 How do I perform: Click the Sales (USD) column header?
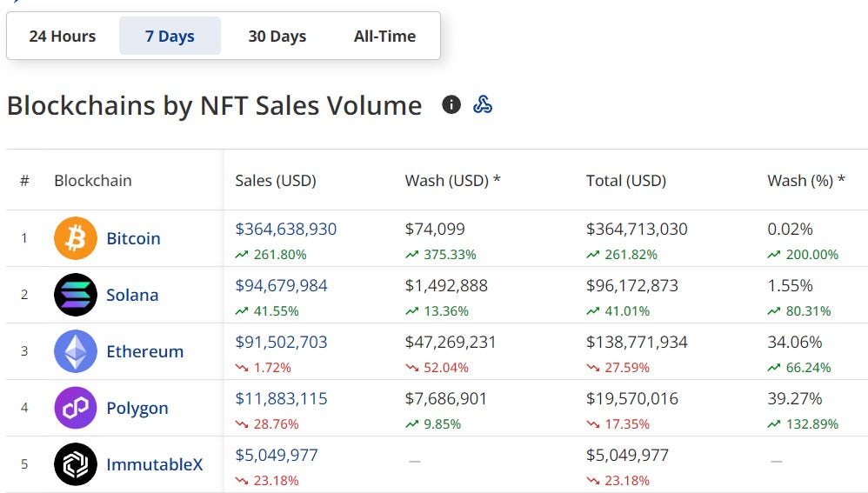point(276,180)
